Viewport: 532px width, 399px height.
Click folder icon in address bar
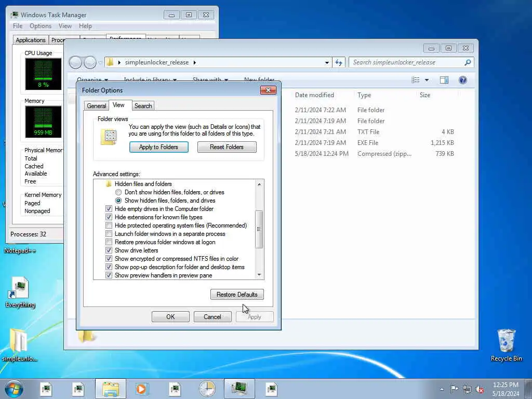point(110,62)
